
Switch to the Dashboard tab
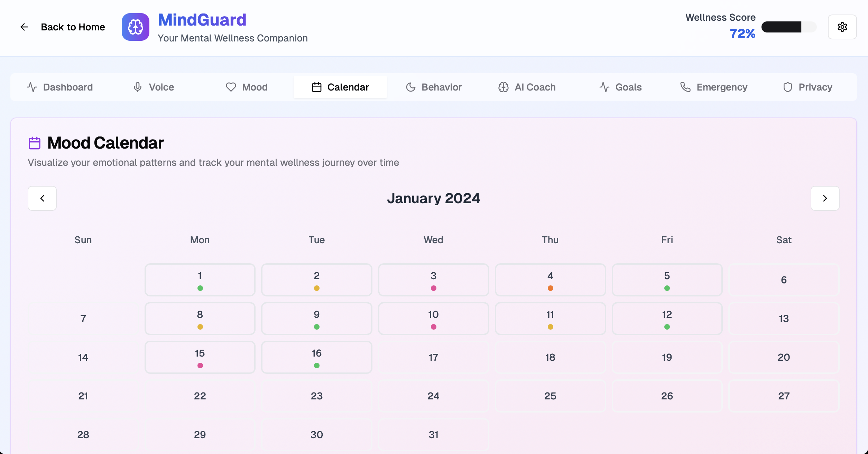60,87
